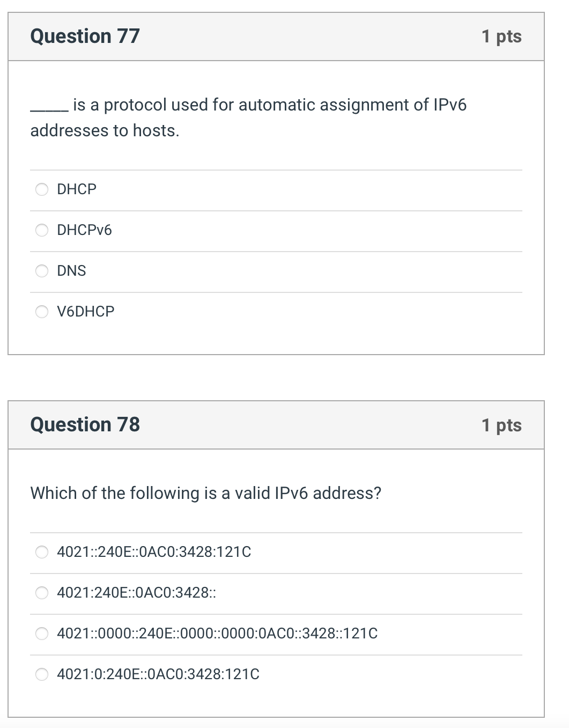Select the DHCP radio button
This screenshot has height=728, width=569.
42,189
